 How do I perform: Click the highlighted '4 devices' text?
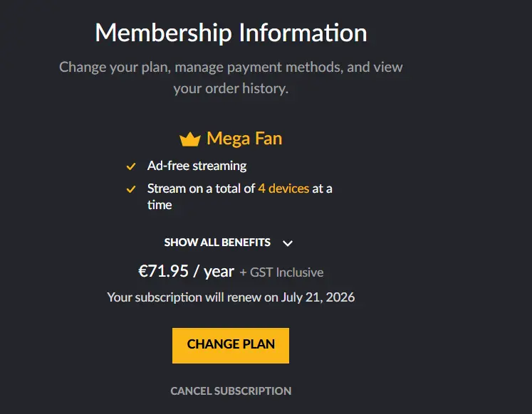click(283, 189)
